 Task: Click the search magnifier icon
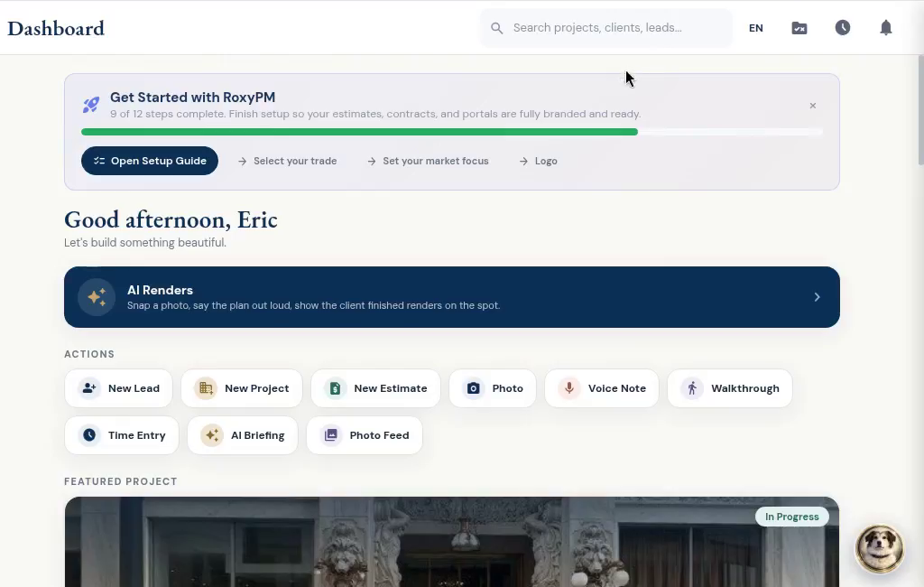point(497,28)
